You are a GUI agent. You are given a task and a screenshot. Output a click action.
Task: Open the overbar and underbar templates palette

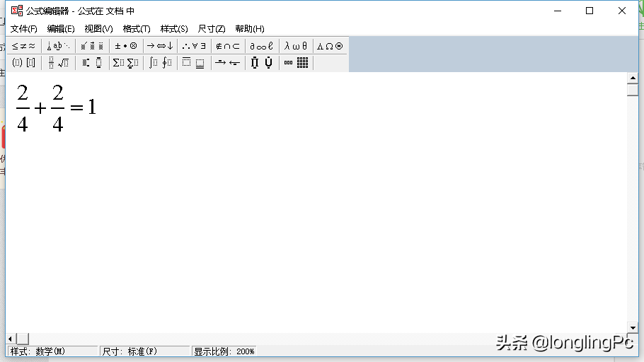(194, 63)
